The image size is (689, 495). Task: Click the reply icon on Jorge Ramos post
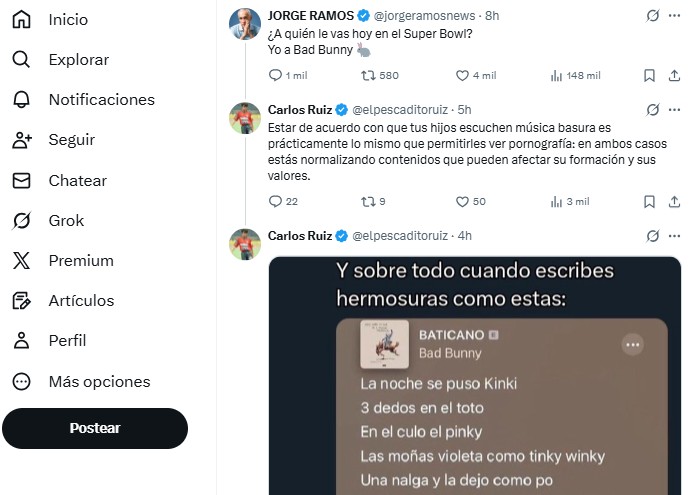click(x=276, y=75)
